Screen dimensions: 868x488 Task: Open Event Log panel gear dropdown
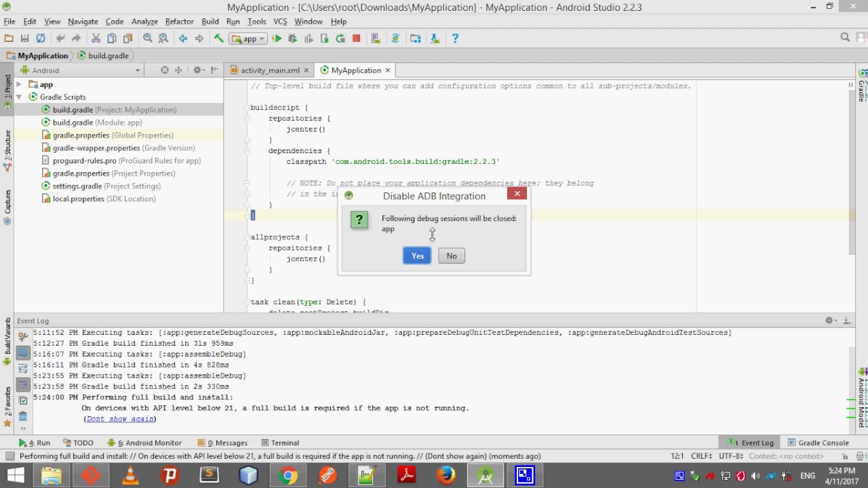coord(831,321)
